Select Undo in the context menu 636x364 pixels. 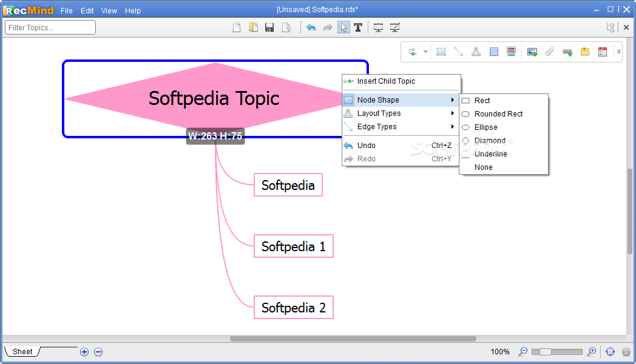pos(401,145)
